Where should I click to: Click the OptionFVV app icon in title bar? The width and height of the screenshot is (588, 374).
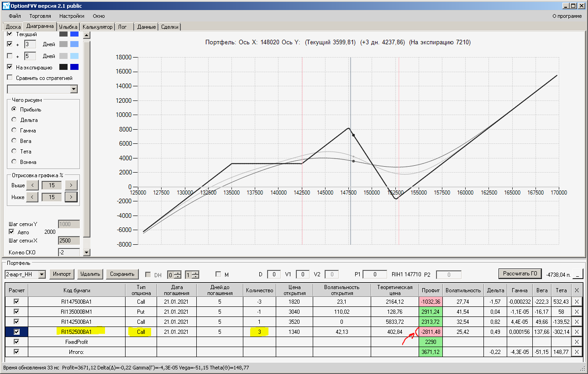5,5
